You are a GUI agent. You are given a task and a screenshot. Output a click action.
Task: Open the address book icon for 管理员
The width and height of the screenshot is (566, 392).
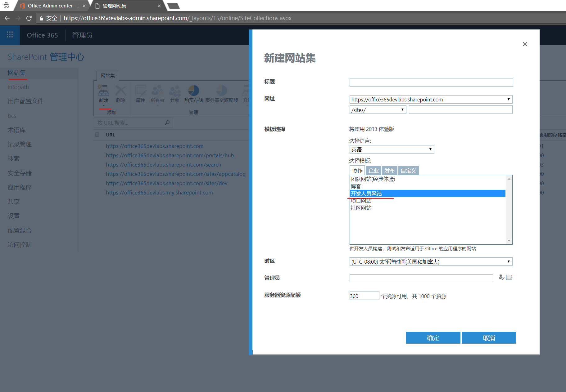pyautogui.click(x=509, y=278)
